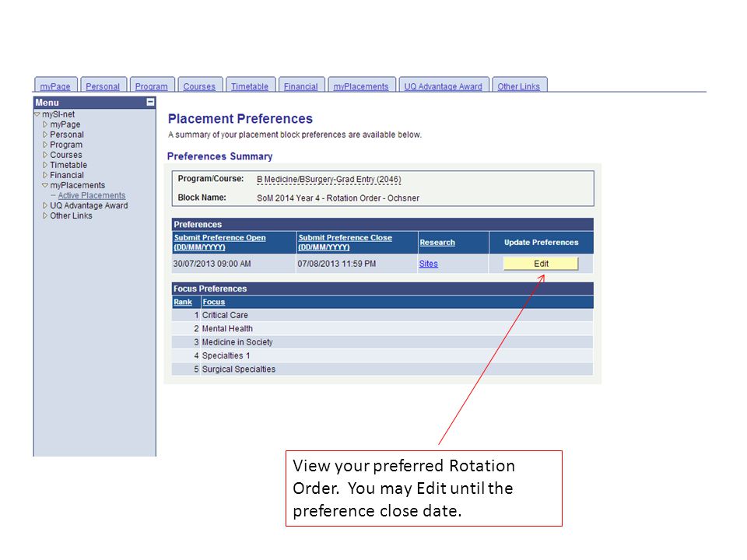The width and height of the screenshot is (747, 560).
Task: Expand the Personal tree triangle
Action: point(45,135)
